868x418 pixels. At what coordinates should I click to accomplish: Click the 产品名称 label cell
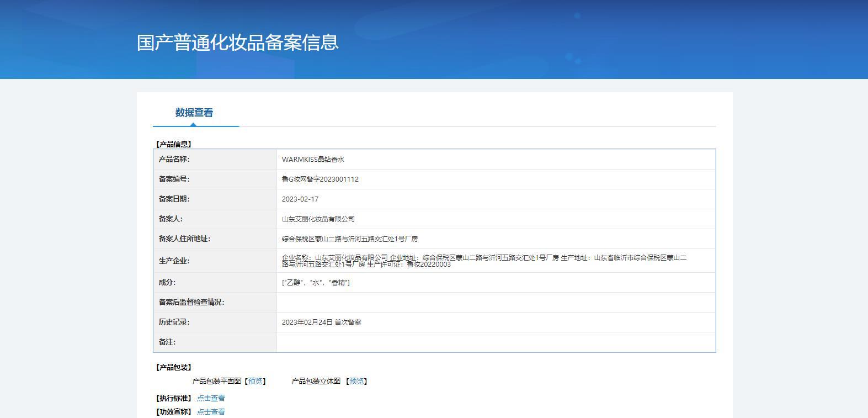[x=215, y=160]
